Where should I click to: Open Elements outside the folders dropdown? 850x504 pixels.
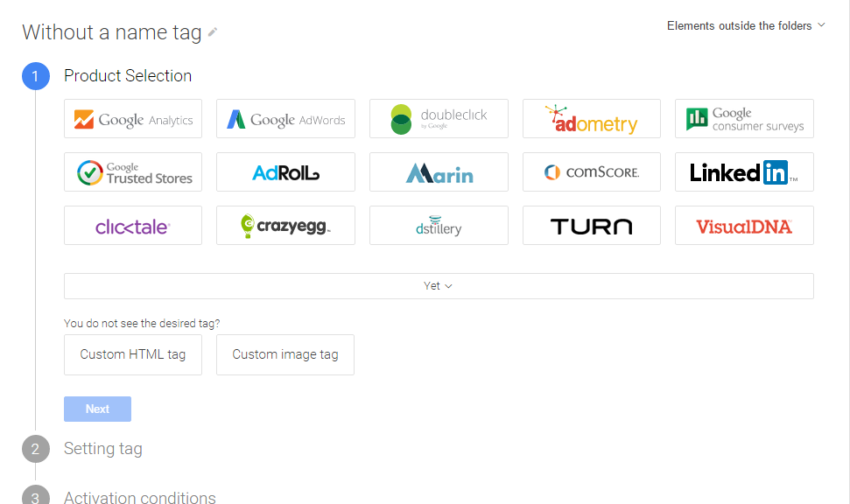pos(746,25)
